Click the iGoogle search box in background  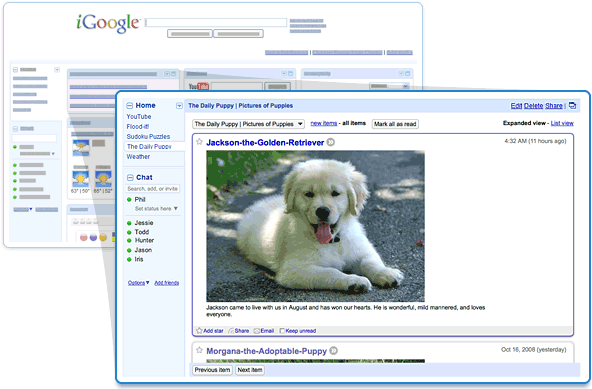216,23
